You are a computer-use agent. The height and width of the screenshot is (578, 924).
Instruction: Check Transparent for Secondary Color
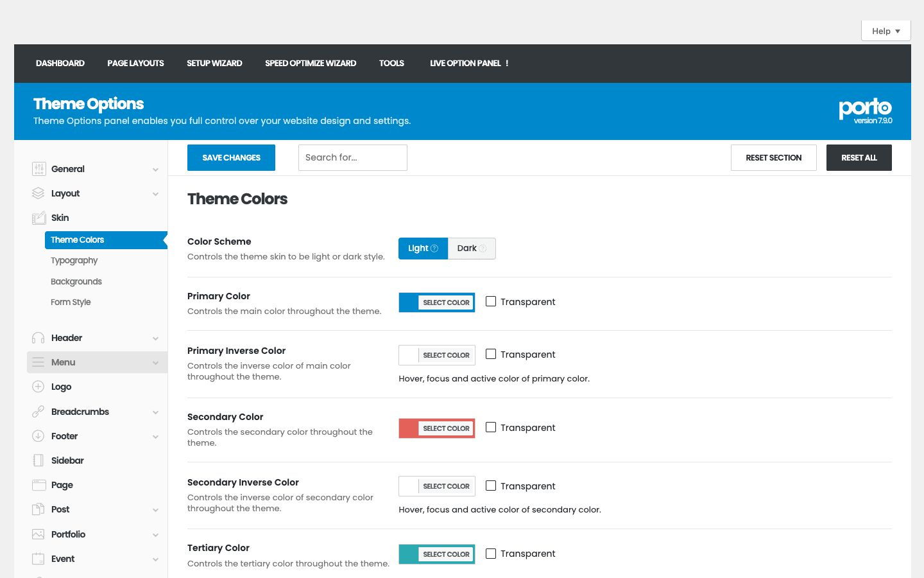491,427
